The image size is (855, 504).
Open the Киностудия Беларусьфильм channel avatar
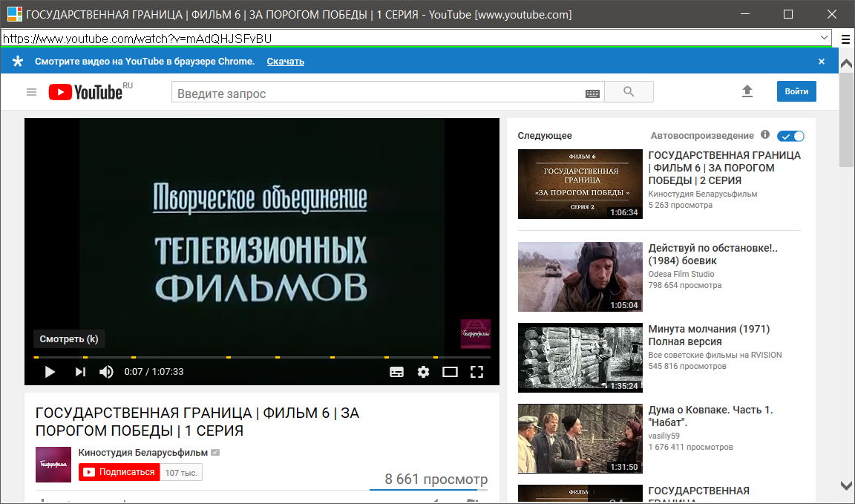click(x=53, y=465)
